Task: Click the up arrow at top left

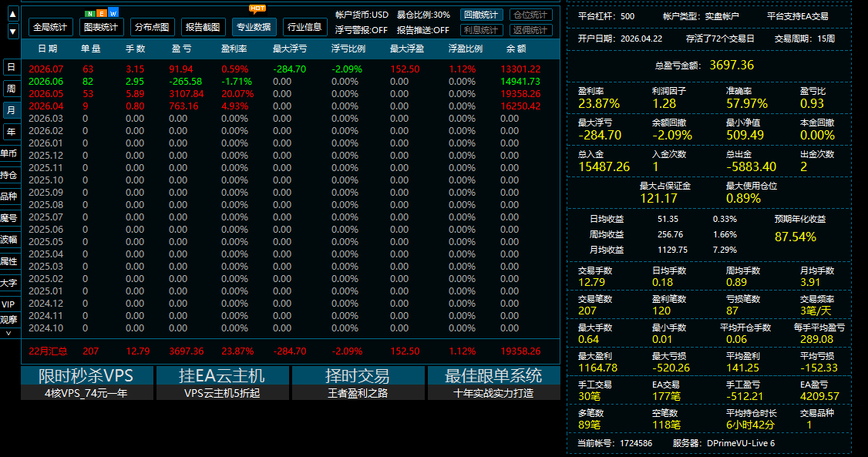Action: click(x=13, y=14)
